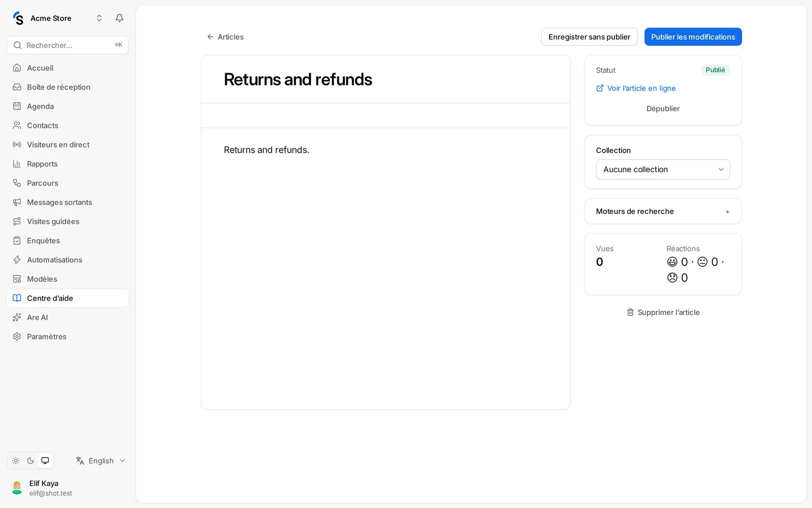The width and height of the screenshot is (812, 508).
Task: Go back to Articles
Action: point(225,37)
